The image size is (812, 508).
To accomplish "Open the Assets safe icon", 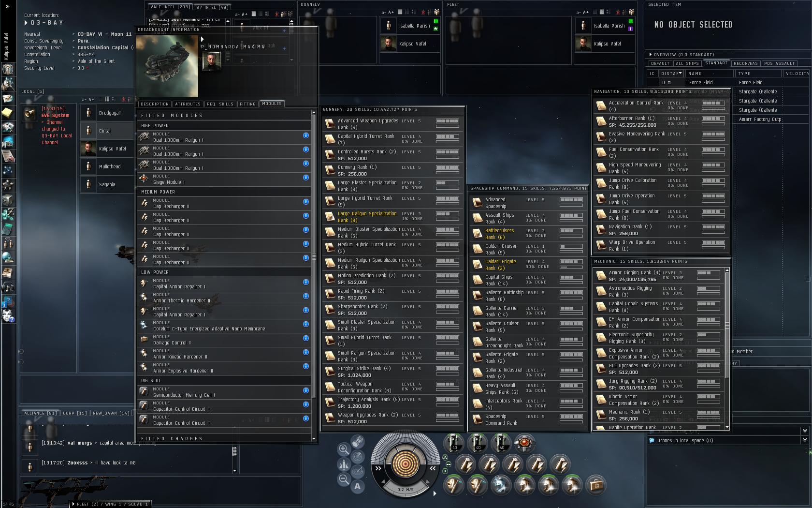I will point(8,199).
